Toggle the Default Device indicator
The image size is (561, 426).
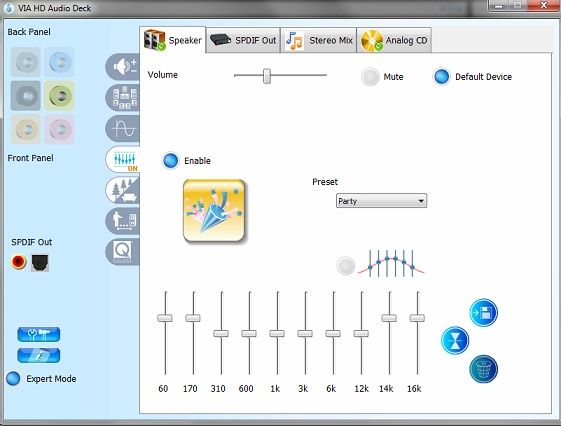pos(442,77)
